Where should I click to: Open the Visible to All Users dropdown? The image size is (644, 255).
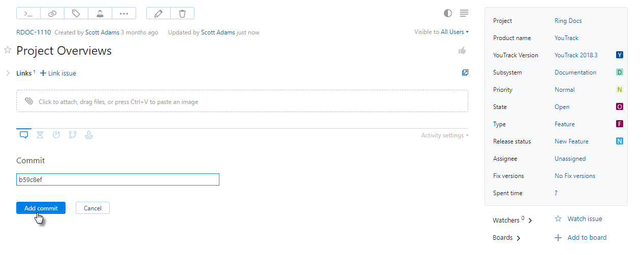(441, 32)
